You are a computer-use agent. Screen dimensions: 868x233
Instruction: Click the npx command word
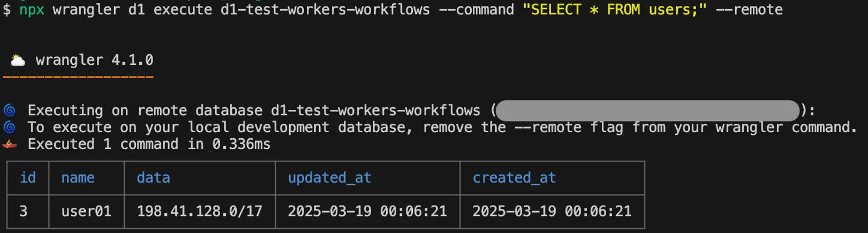[32, 10]
